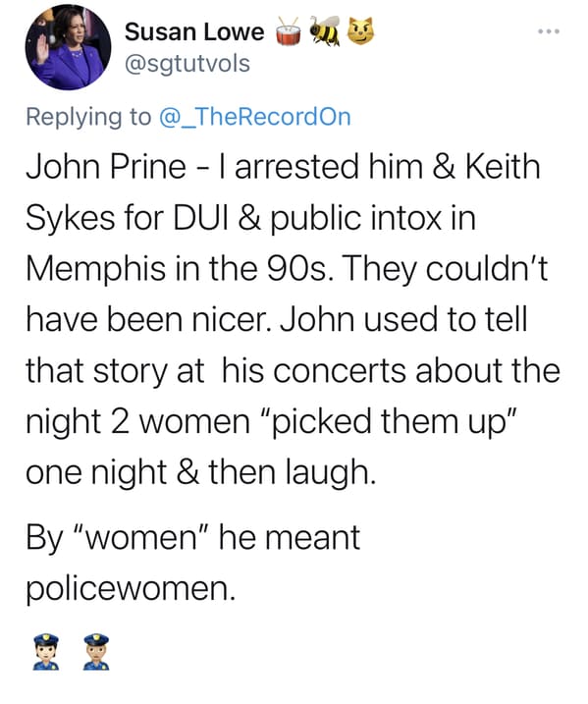The height and width of the screenshot is (704, 588).
Task: Select the line 'one night & then laugh.'
Action: tap(199, 473)
